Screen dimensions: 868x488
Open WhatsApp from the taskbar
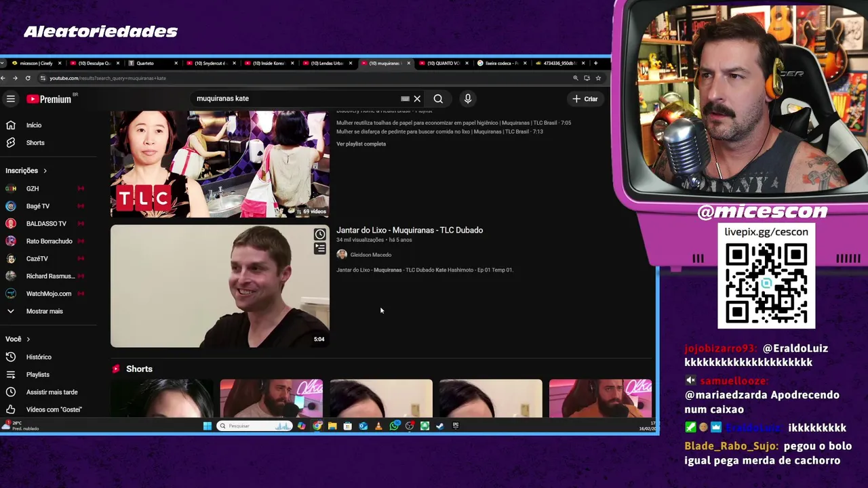pyautogui.click(x=394, y=426)
